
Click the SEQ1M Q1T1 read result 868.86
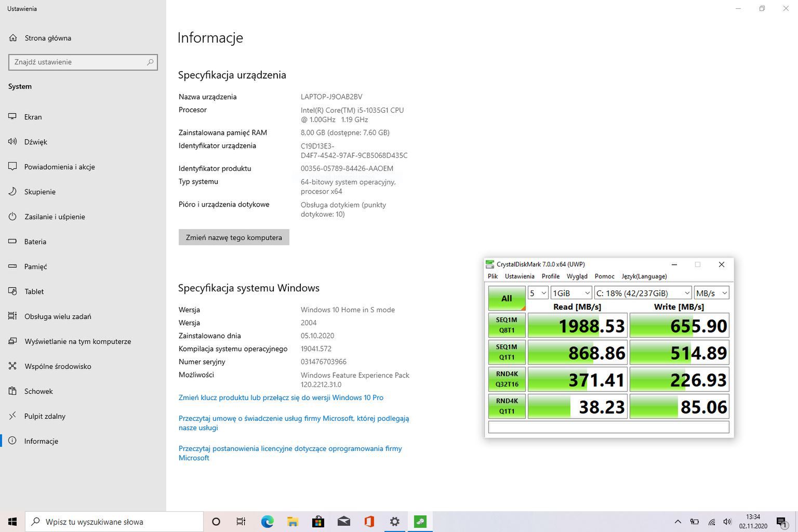(x=578, y=352)
